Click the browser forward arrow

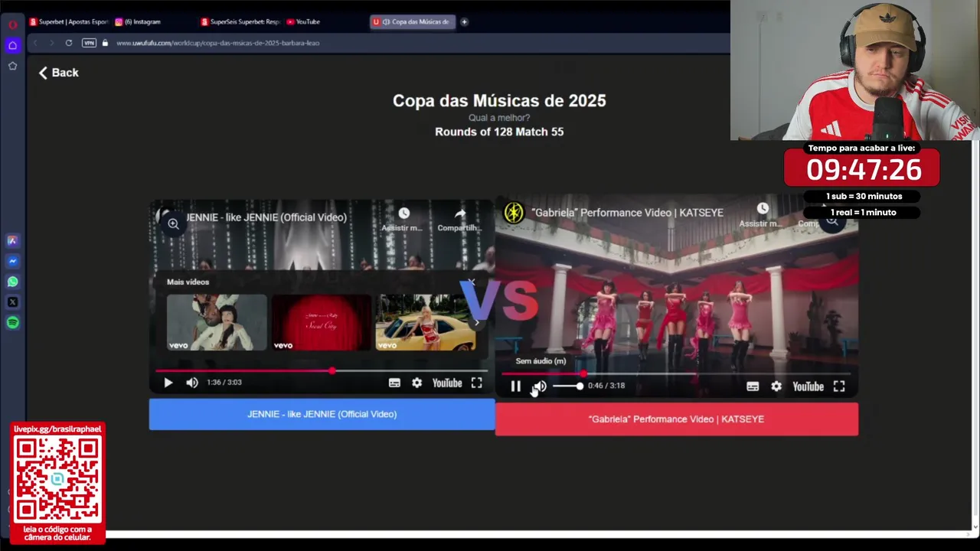click(51, 43)
